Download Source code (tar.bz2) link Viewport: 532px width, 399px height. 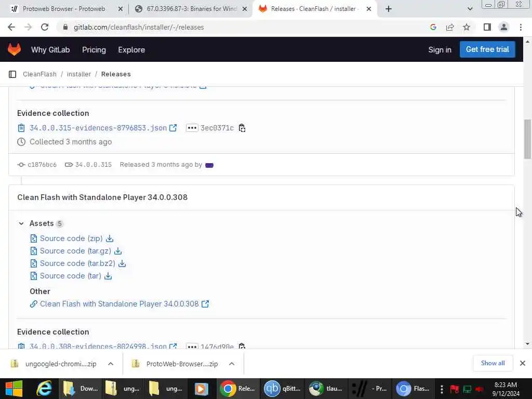tap(77, 263)
